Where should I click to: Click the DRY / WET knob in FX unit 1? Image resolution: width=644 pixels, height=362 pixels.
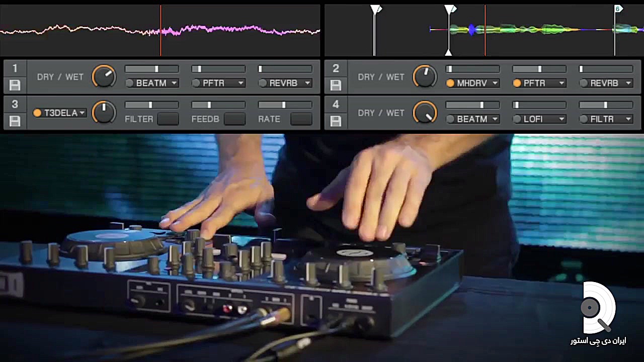[x=104, y=77]
